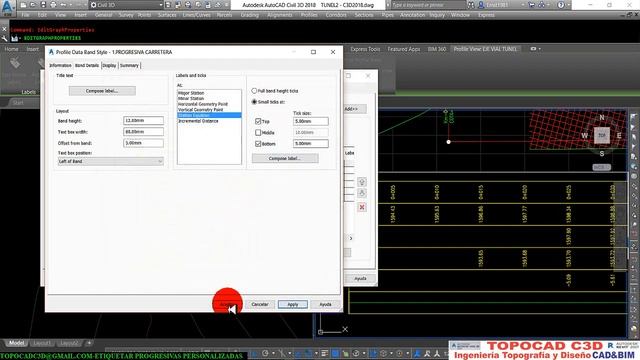Select Vertical Geometry Point in the list
The height and width of the screenshot is (360, 640).
pyautogui.click(x=200, y=109)
